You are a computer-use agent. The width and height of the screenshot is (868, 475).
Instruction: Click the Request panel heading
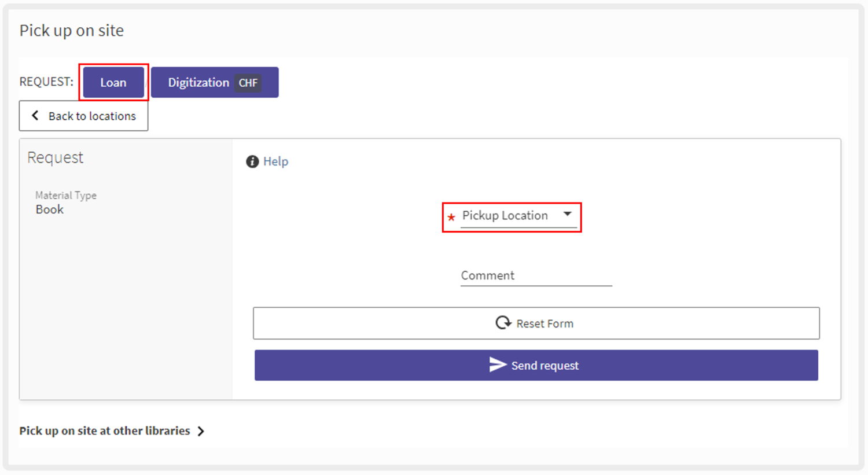tap(56, 157)
